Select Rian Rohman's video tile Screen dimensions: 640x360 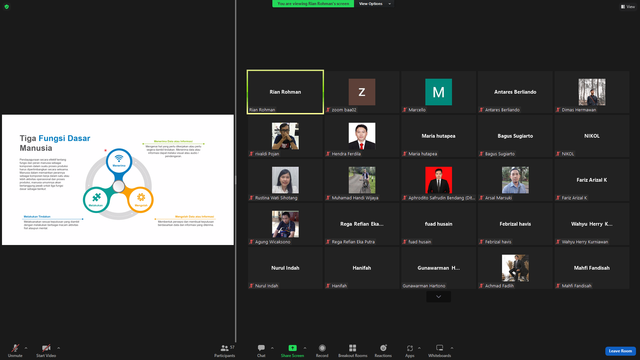285,92
